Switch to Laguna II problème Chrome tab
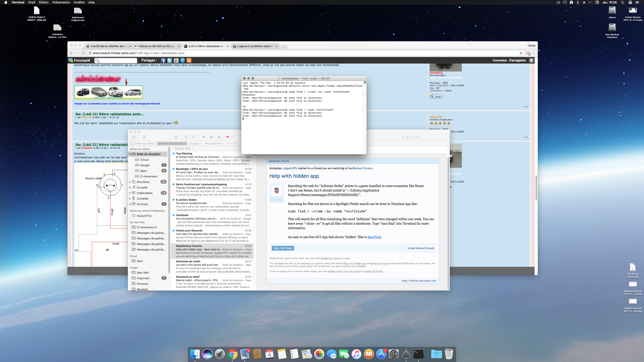This screenshot has width=644, height=362. (255, 46)
